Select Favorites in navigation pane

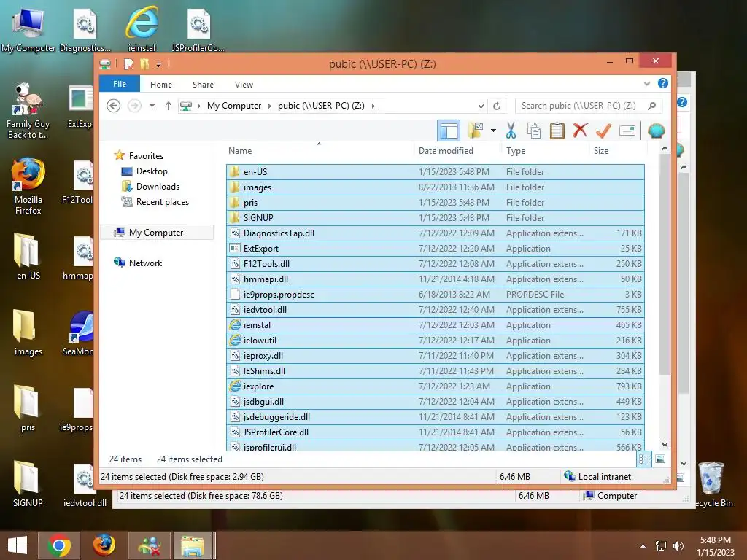(x=146, y=156)
